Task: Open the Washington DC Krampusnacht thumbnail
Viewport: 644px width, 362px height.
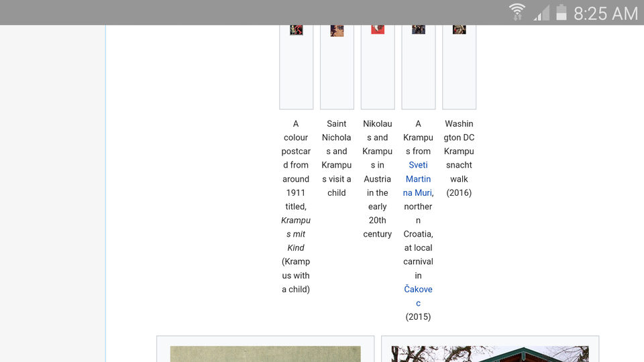Action: coord(459,29)
